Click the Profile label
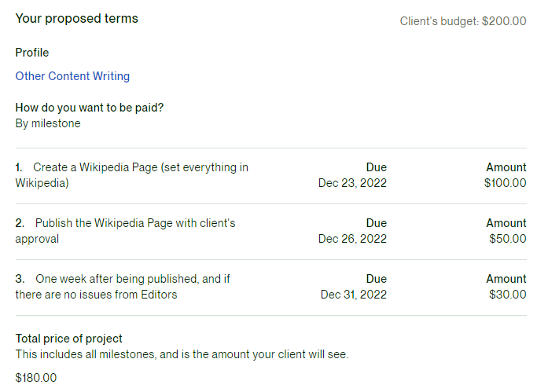This screenshot has width=537, height=392. 32,53
